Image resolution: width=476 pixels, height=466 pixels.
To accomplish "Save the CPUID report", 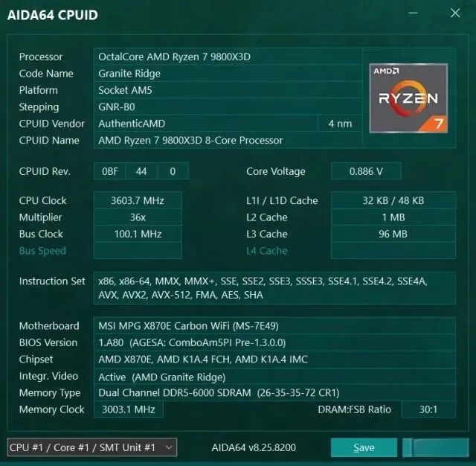I will 364,447.
